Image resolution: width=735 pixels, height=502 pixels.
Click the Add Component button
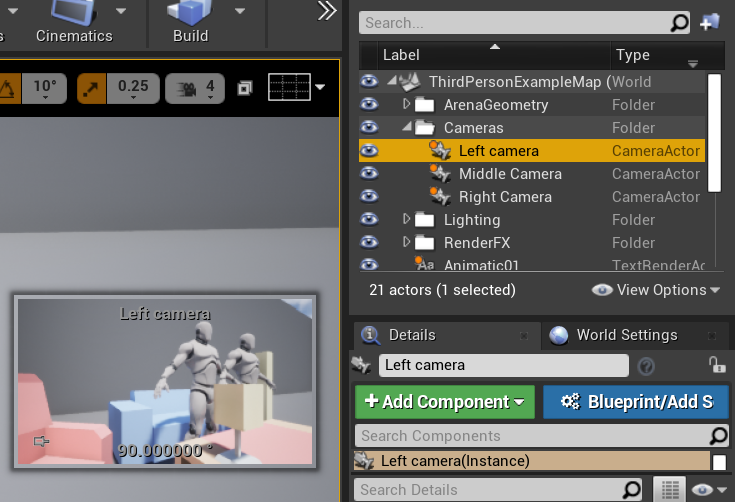445,402
